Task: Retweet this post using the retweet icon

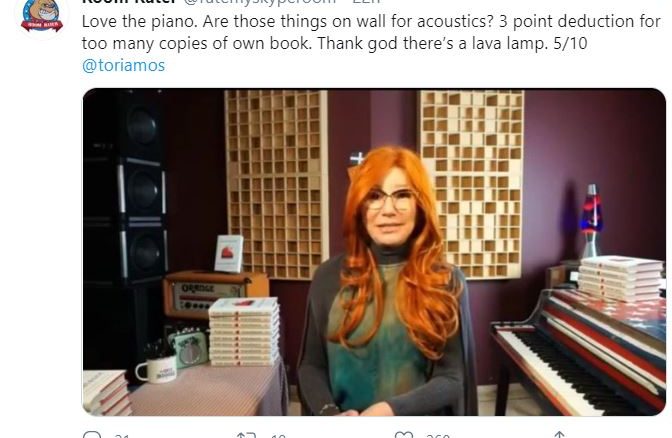Action: point(246,435)
